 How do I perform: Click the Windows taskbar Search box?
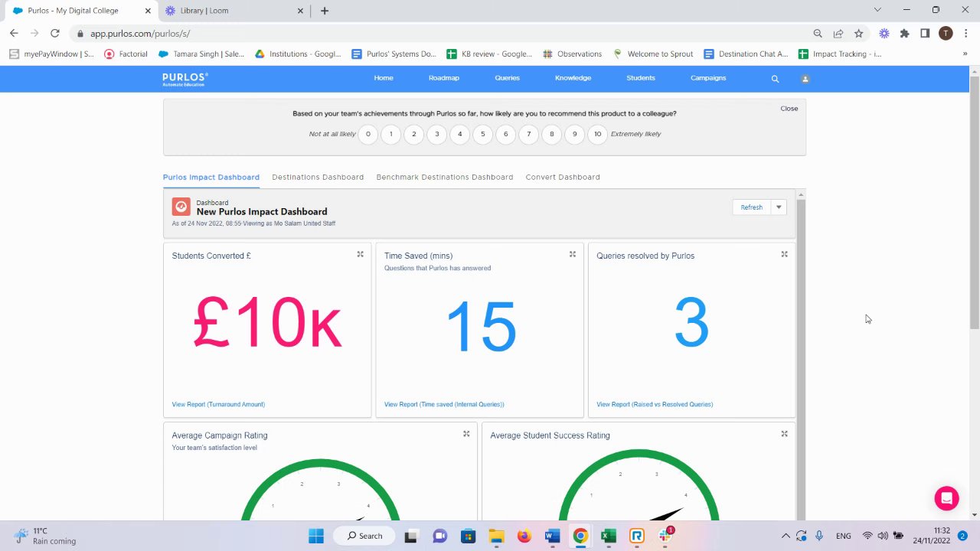coord(364,536)
